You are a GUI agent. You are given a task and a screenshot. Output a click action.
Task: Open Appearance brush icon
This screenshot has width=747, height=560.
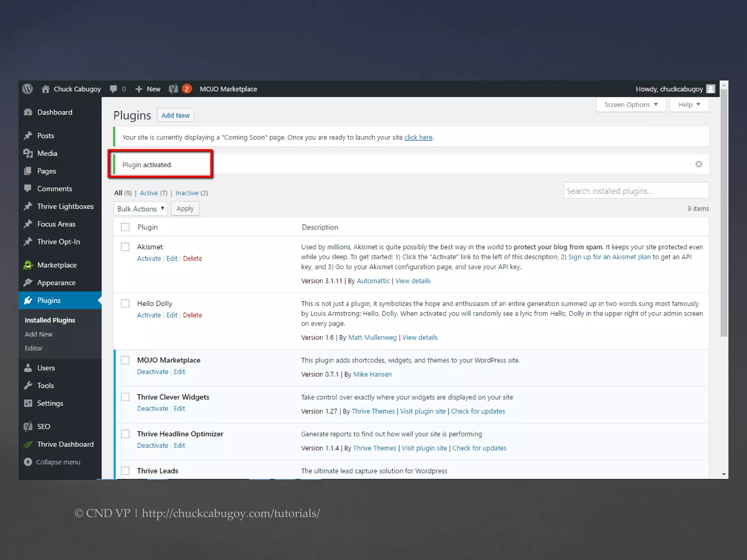pyautogui.click(x=28, y=283)
